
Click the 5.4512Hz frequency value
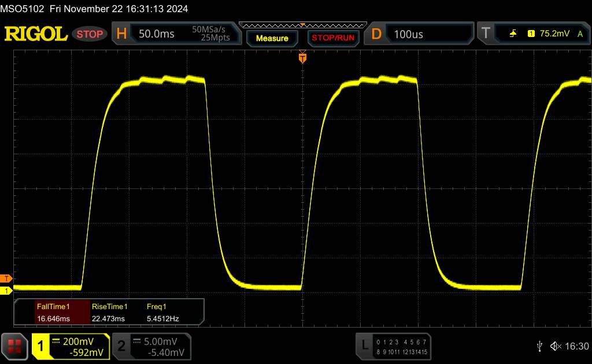point(162,319)
